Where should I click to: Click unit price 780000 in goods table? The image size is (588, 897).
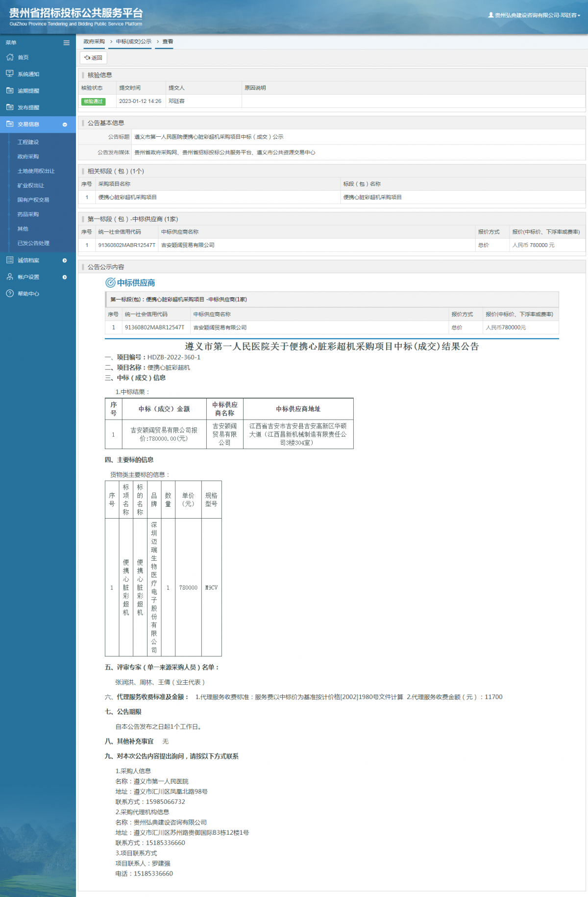tap(188, 587)
